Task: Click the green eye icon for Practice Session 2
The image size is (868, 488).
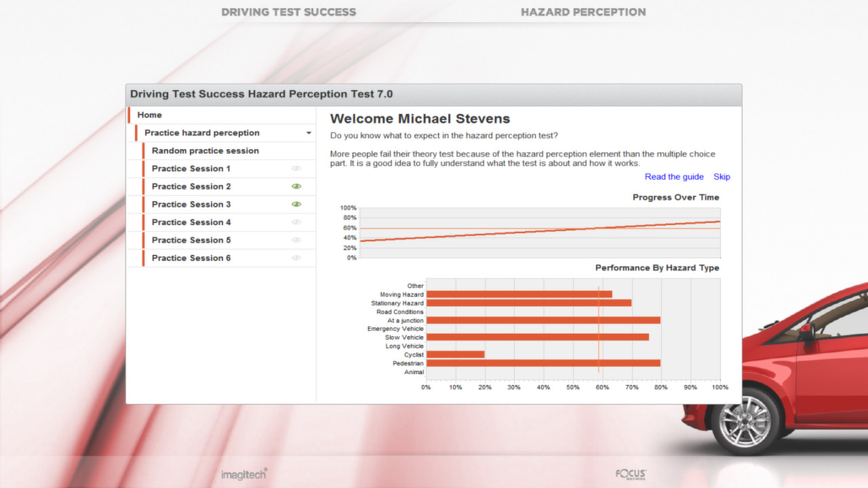Action: coord(296,186)
